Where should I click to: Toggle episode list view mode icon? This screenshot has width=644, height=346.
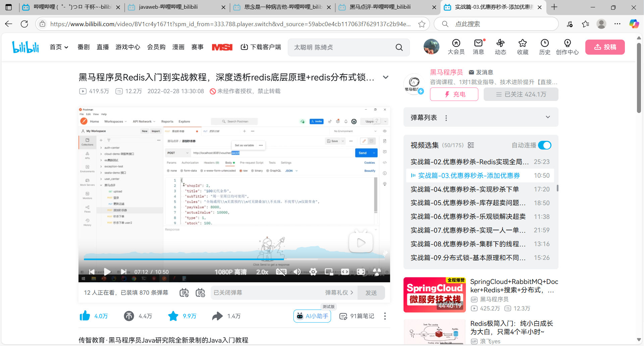coord(471,145)
